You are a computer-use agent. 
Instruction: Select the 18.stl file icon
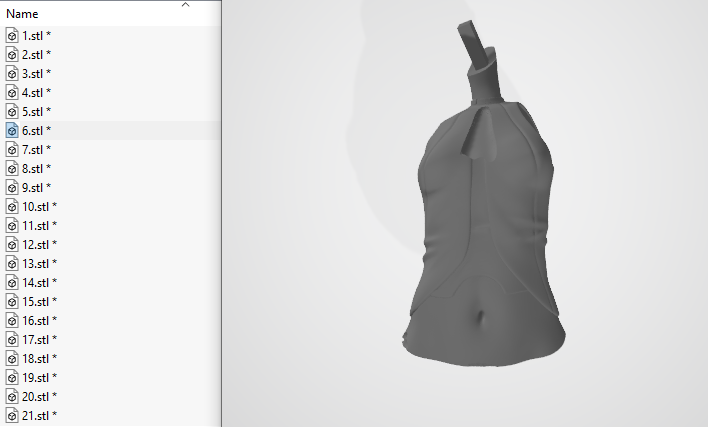point(12,358)
